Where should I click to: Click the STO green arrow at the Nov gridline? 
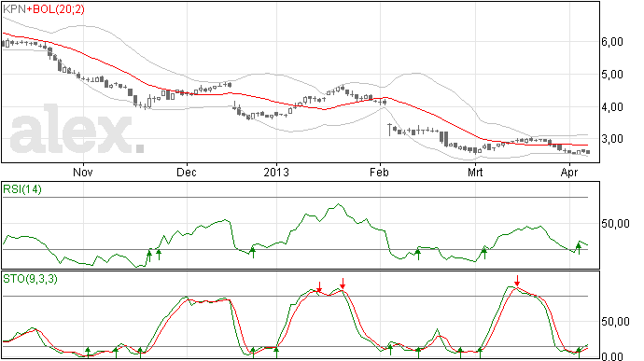click(88, 353)
